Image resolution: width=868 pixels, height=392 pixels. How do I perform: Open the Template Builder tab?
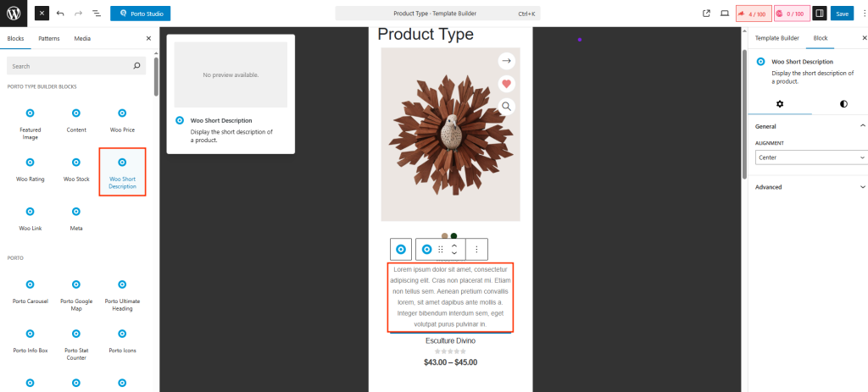(776, 38)
